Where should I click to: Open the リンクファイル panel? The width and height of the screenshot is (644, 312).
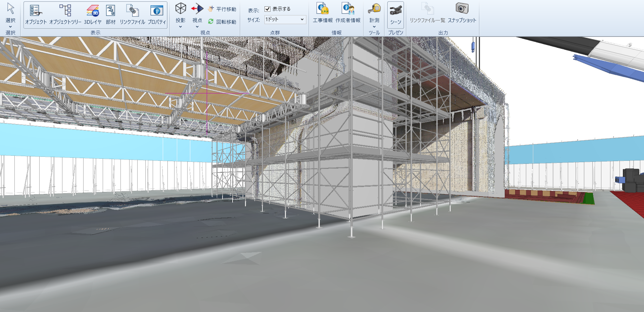(x=132, y=15)
